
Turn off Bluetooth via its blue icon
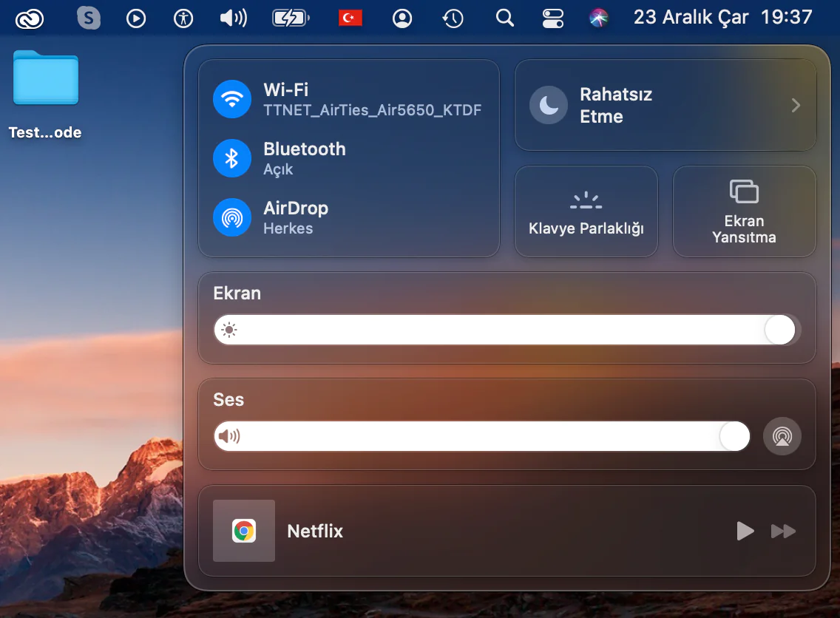point(232,158)
